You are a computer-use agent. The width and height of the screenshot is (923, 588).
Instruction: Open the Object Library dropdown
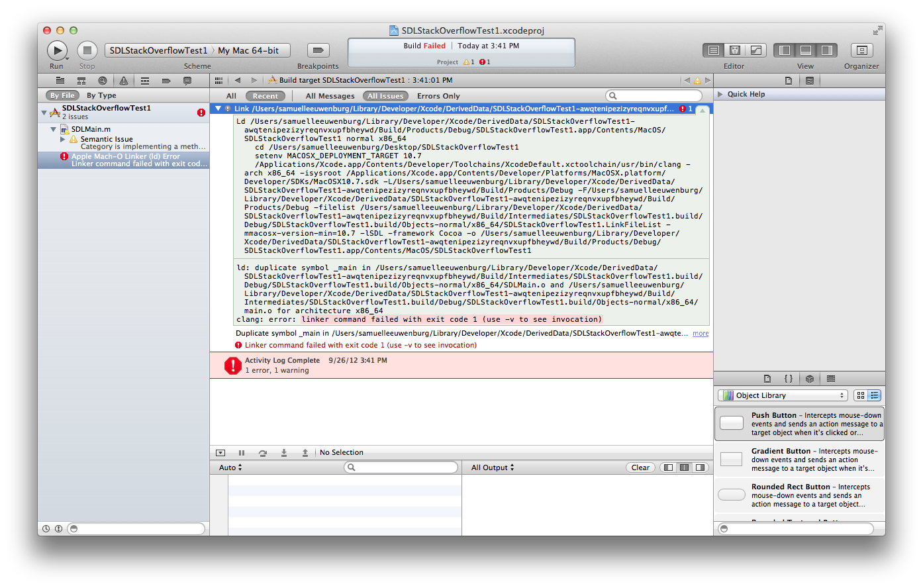pyautogui.click(x=783, y=395)
